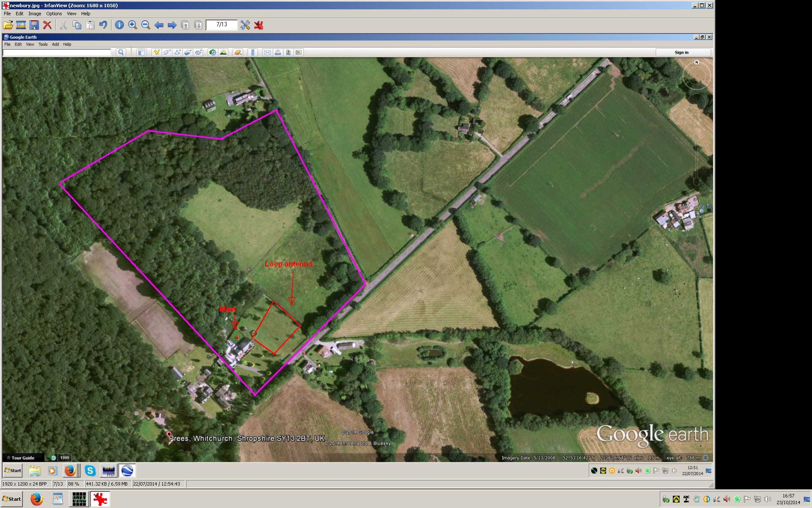Click the Google Earth Sign in button
Screen dimensions: 812x508
(681, 52)
